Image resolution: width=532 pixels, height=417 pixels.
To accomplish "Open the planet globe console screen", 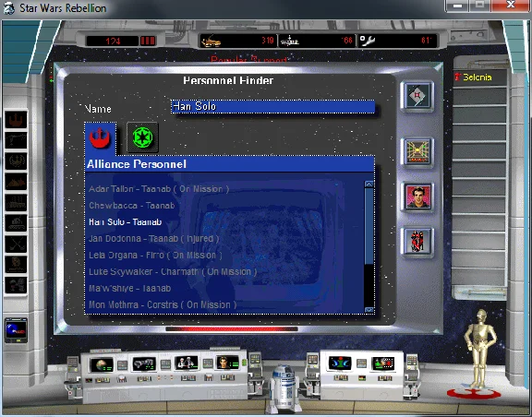I will click(x=102, y=365).
